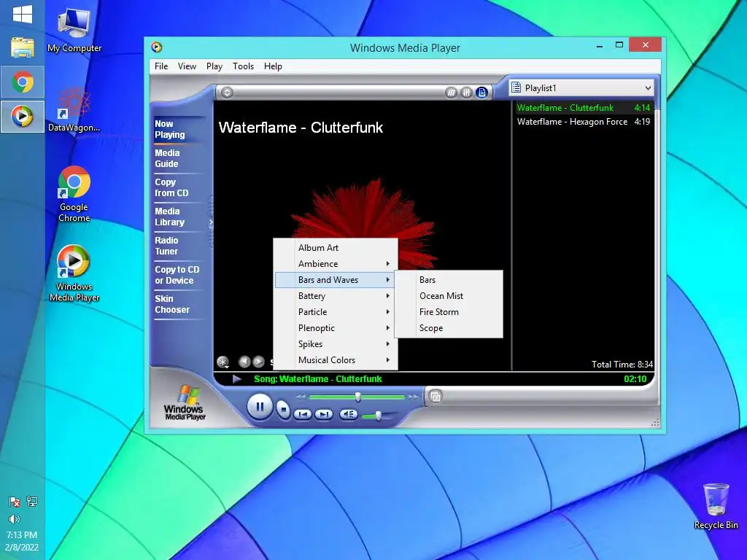Toggle Show Equalizer and Settings button
The height and width of the screenshot is (560, 747).
pyautogui.click(x=466, y=93)
